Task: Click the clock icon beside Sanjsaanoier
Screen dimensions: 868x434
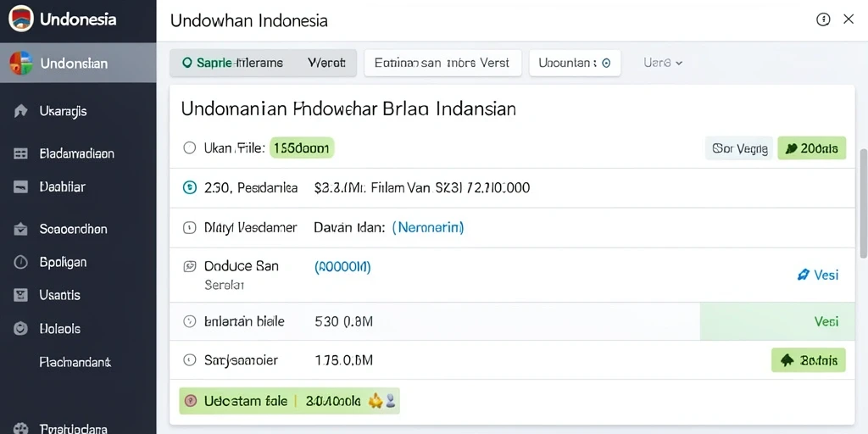Action: click(x=189, y=360)
